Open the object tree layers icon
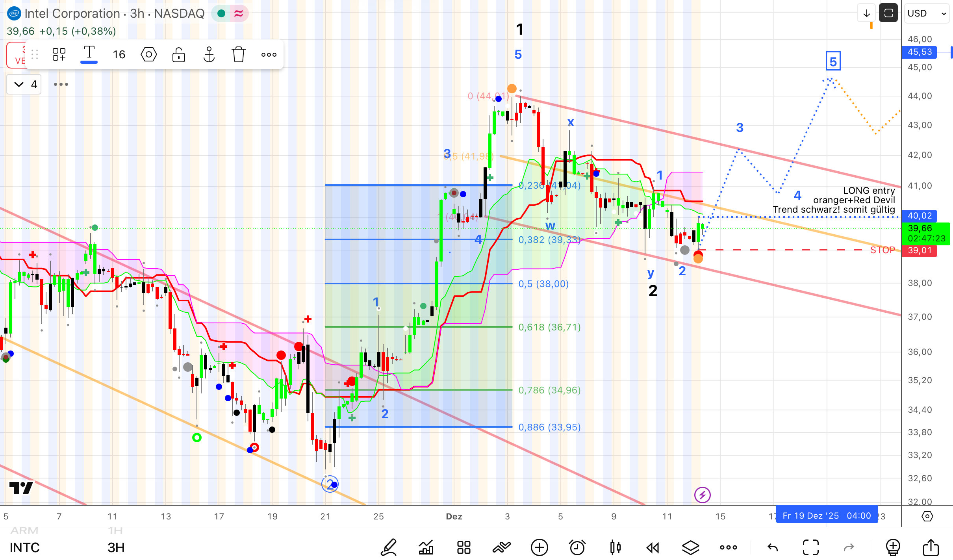Image resolution: width=953 pixels, height=560 pixels. coord(690,547)
